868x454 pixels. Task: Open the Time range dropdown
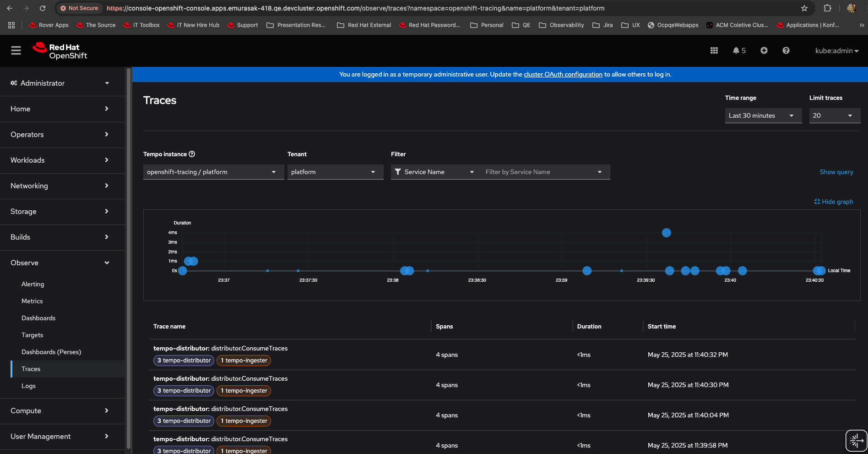(763, 115)
